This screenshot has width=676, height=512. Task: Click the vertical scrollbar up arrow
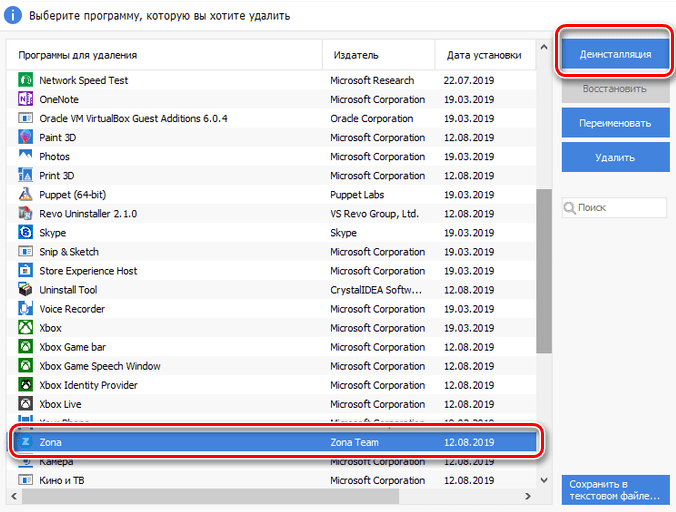(544, 47)
